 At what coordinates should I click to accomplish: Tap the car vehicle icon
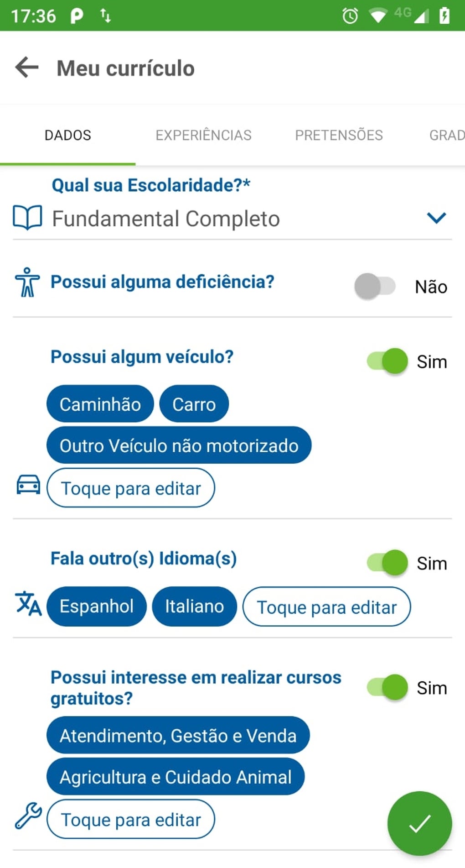pyautogui.click(x=28, y=485)
